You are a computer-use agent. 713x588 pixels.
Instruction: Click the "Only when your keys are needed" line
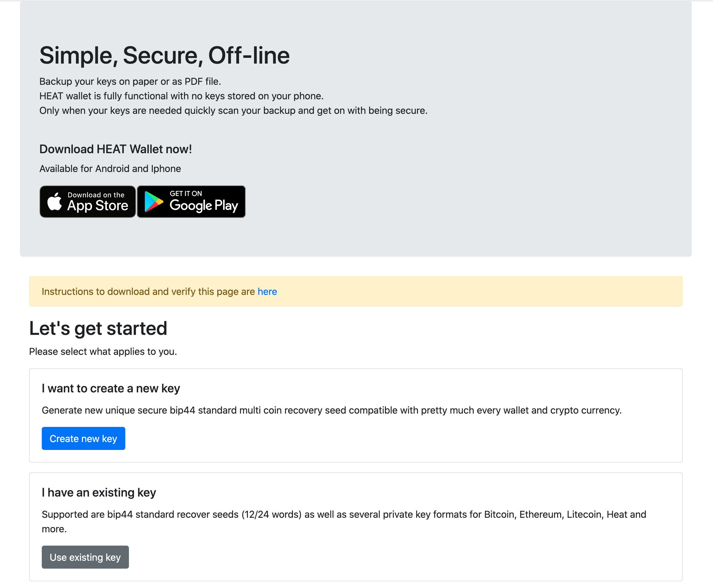233,111
